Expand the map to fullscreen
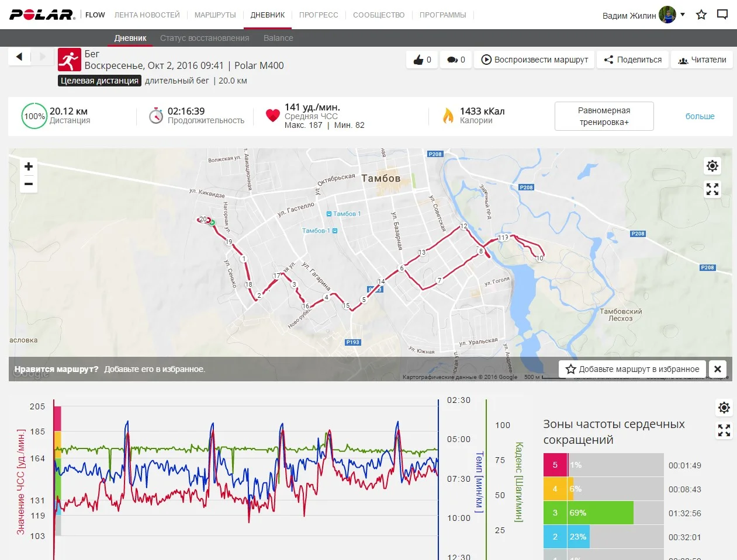This screenshot has width=737, height=560. (712, 189)
